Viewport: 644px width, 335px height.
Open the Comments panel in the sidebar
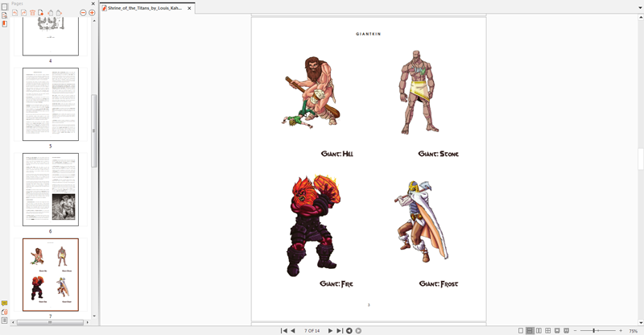click(x=4, y=304)
